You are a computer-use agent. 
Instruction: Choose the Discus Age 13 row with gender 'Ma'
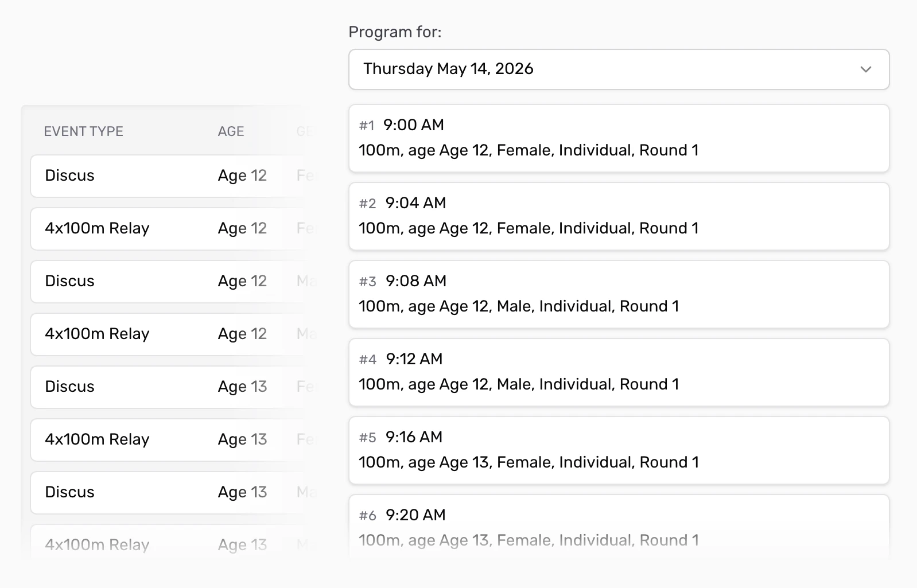[x=173, y=493]
